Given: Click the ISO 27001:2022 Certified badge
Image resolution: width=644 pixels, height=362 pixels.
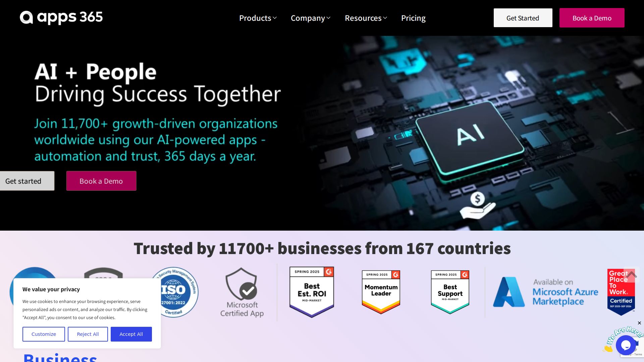Looking at the screenshot, I should [x=174, y=292].
